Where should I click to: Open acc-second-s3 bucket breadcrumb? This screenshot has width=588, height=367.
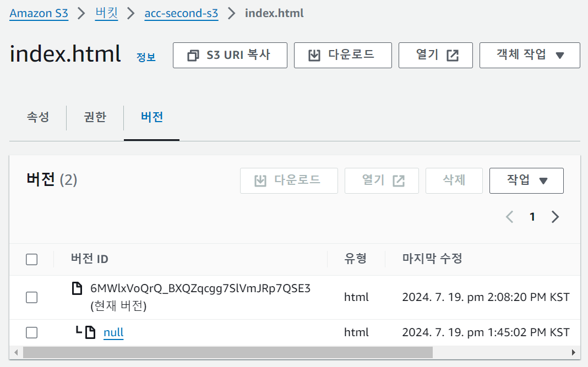(x=181, y=13)
